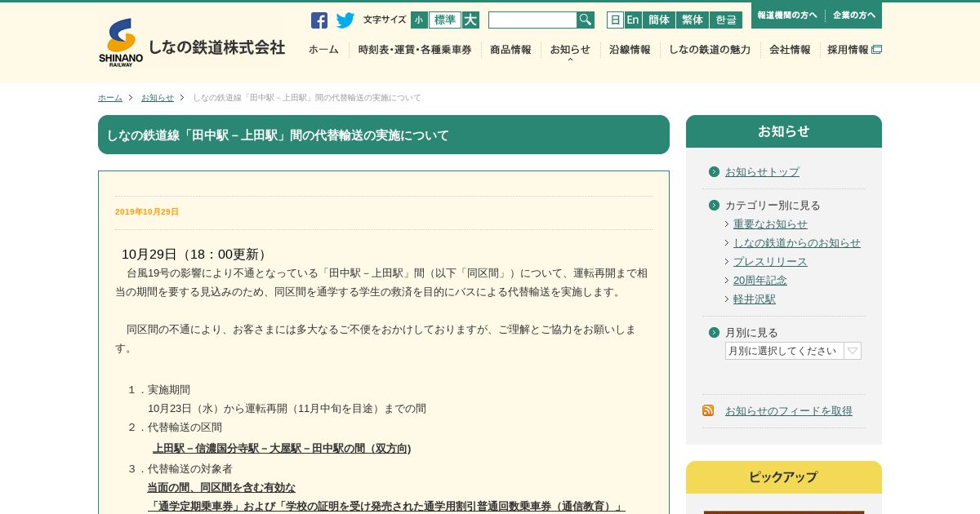This screenshot has width=980, height=514.
Task: Open the プレスリリース category link
Action: (770, 262)
